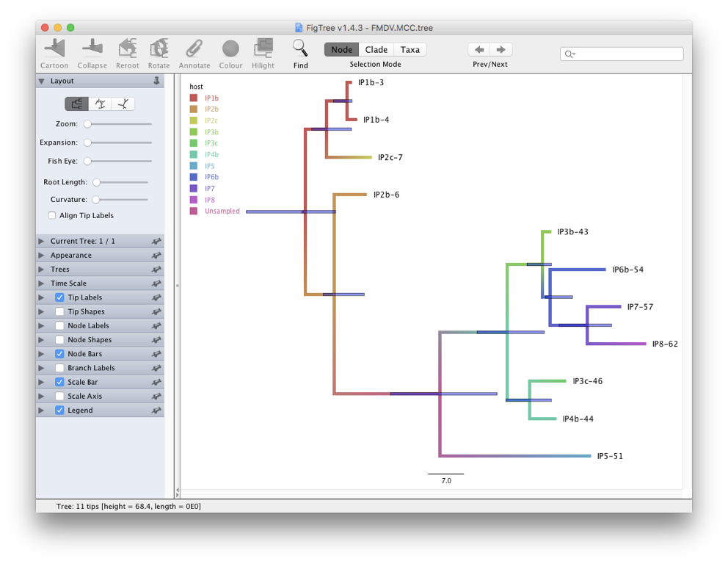Viewport: 728px width, 564px height.
Task: Open the Colour picker tool
Action: tap(230, 48)
